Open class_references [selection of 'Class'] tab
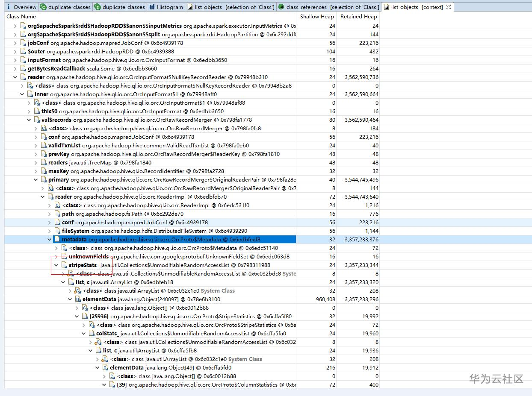 point(328,7)
